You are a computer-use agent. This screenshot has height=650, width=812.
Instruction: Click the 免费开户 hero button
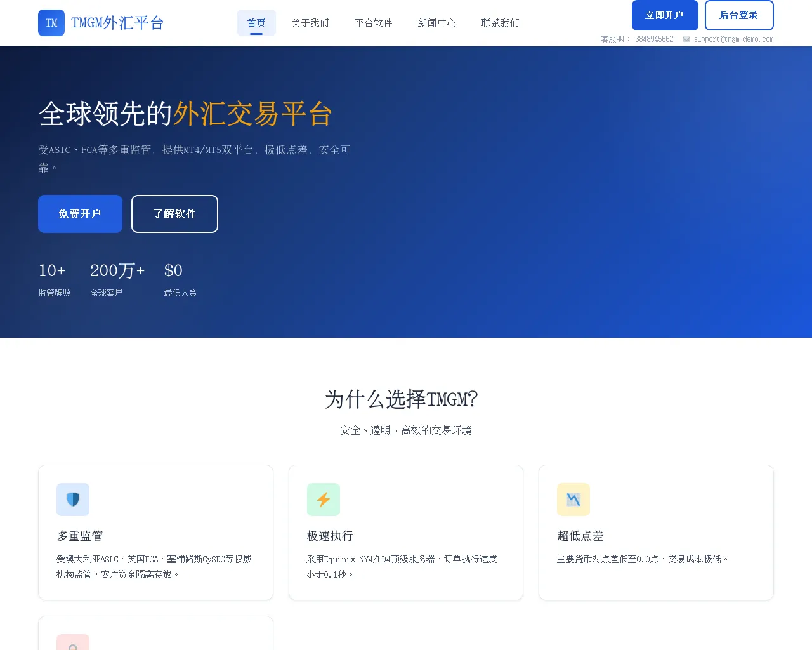click(80, 214)
